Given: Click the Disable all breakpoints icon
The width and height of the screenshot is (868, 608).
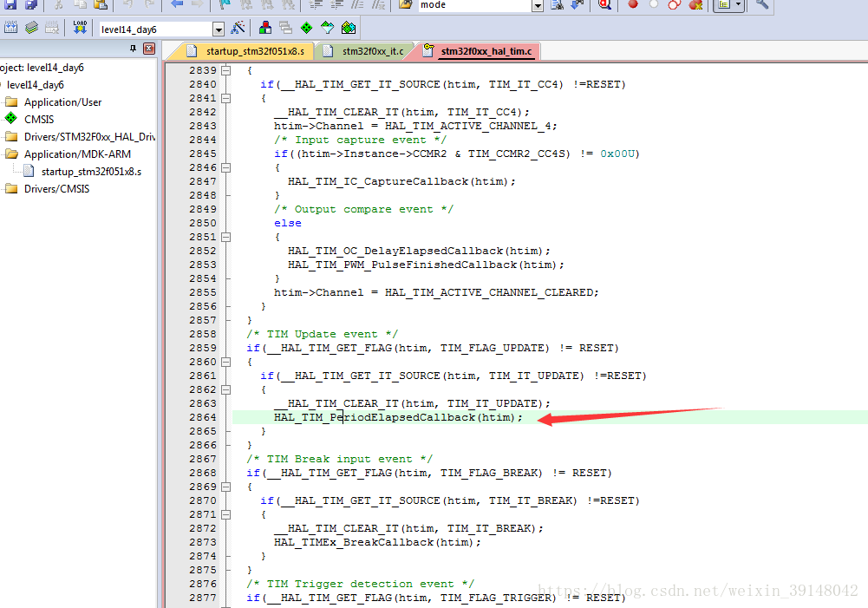Looking at the screenshot, I should point(675,4).
